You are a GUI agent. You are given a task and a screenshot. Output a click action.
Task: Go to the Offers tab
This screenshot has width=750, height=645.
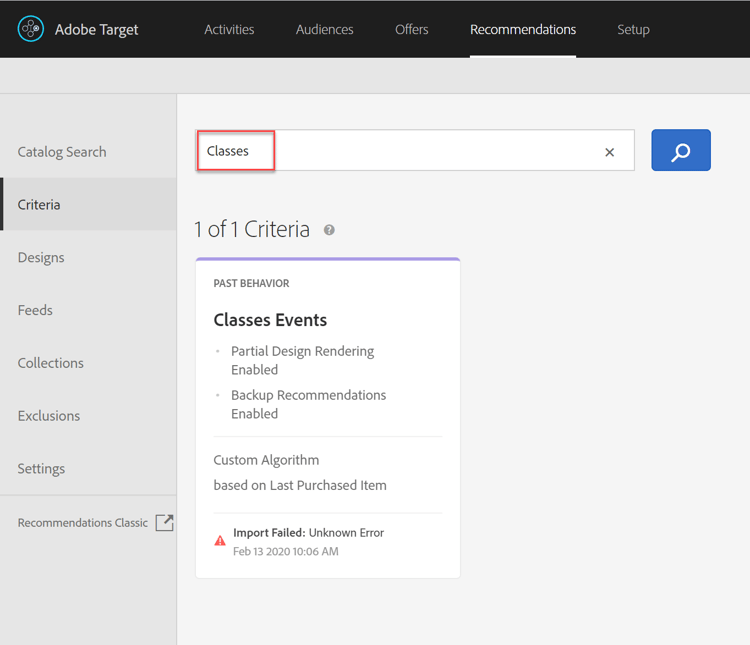tap(411, 29)
